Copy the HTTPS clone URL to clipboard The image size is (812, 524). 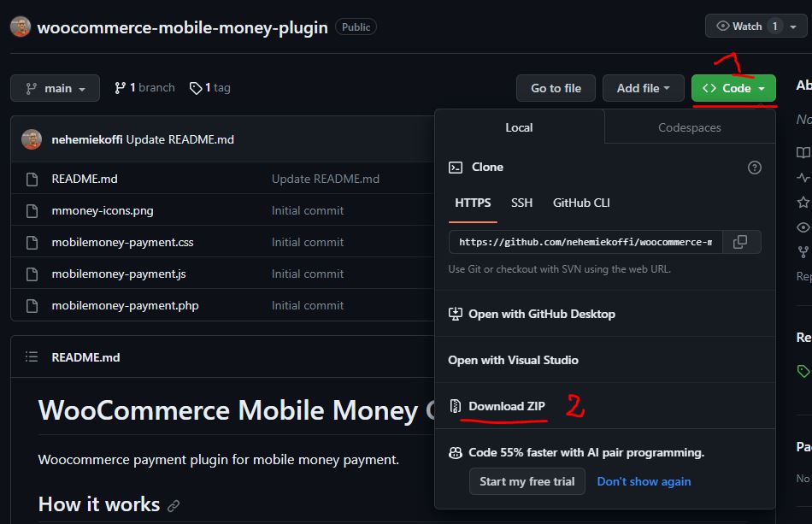[741, 242]
